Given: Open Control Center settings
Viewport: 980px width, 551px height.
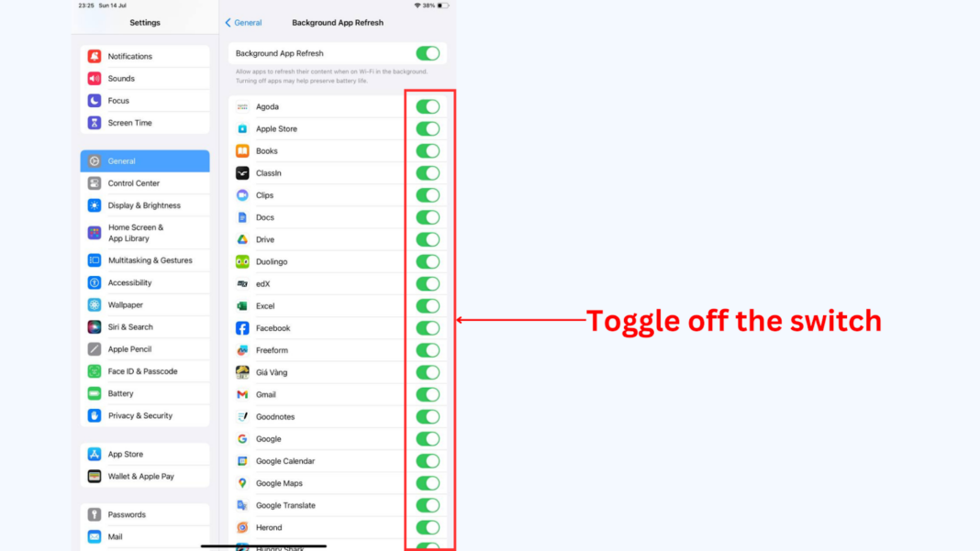Looking at the screenshot, I should [145, 183].
